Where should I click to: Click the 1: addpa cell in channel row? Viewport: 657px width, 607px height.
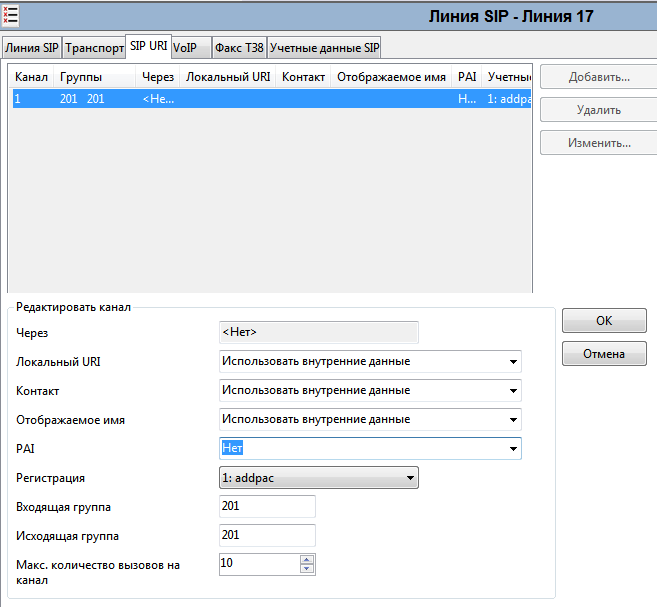tap(509, 99)
